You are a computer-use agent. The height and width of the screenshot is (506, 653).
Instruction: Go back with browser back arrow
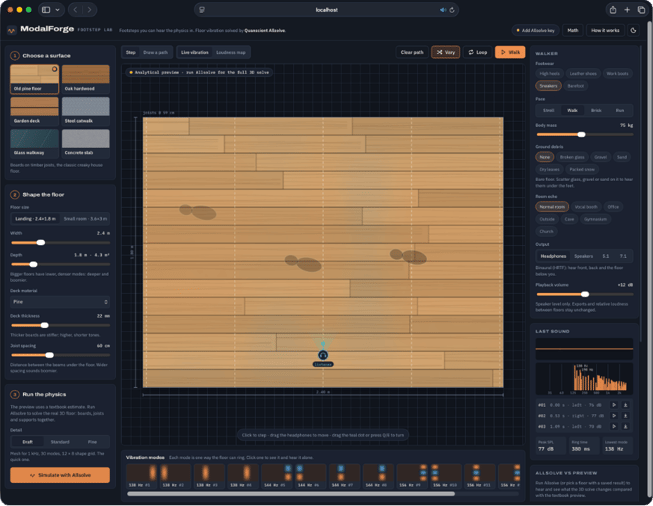(75, 10)
